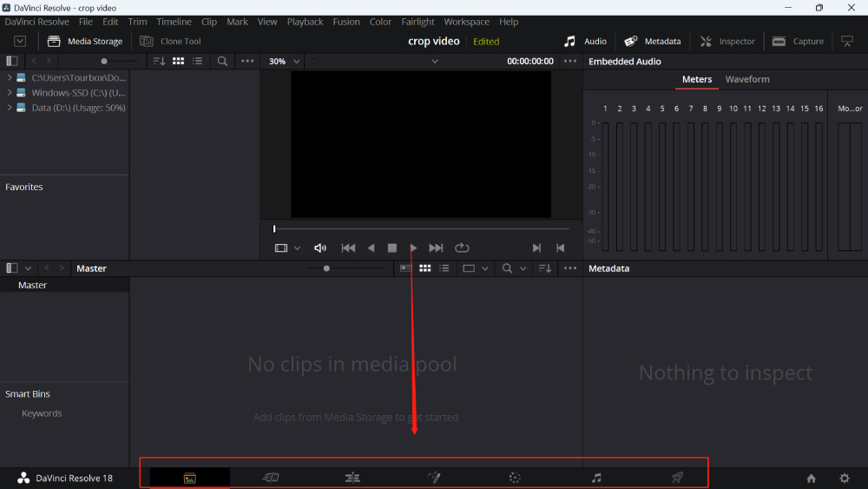Screen dimensions: 868x489
Task: Open the Deliver rocket page
Action: 678,478
